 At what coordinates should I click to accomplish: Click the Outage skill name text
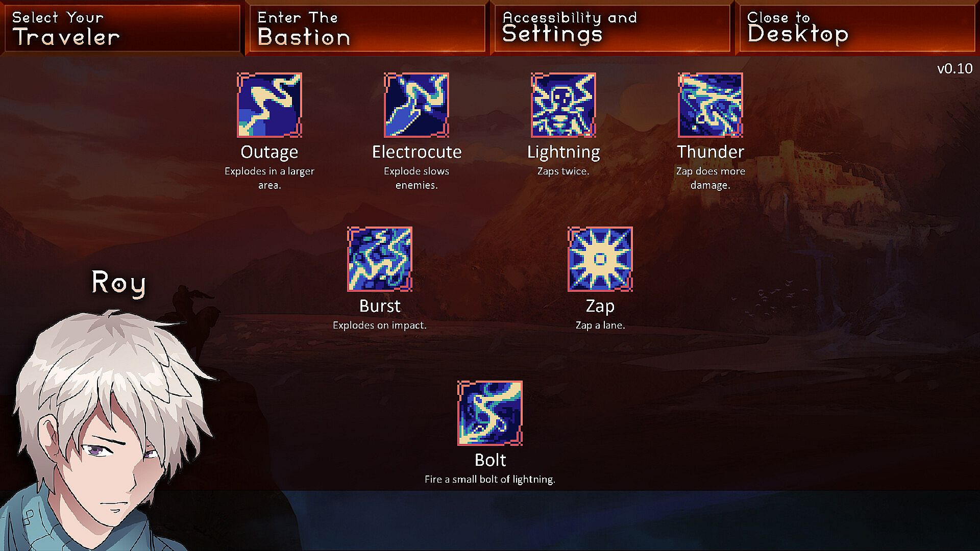[x=269, y=152]
